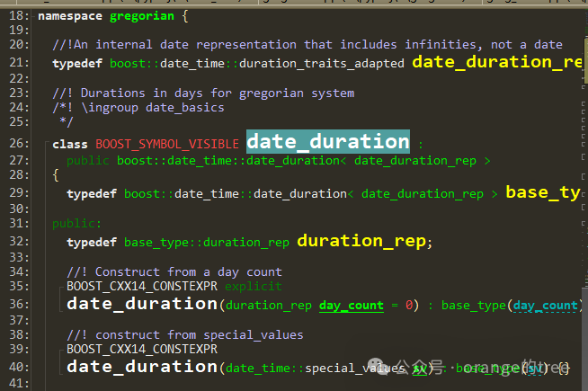Click the 'typedef' keyword on line 32
This screenshot has height=391, width=588.
[x=92, y=243]
